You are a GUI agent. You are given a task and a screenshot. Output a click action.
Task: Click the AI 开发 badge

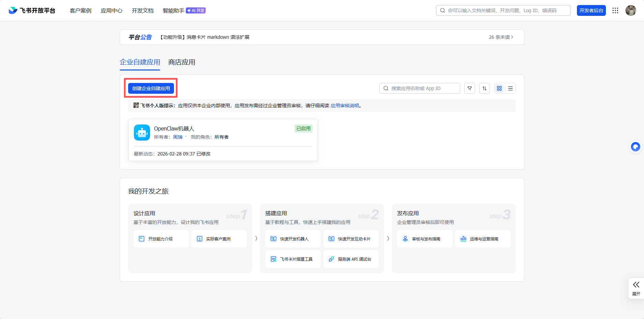point(196,10)
